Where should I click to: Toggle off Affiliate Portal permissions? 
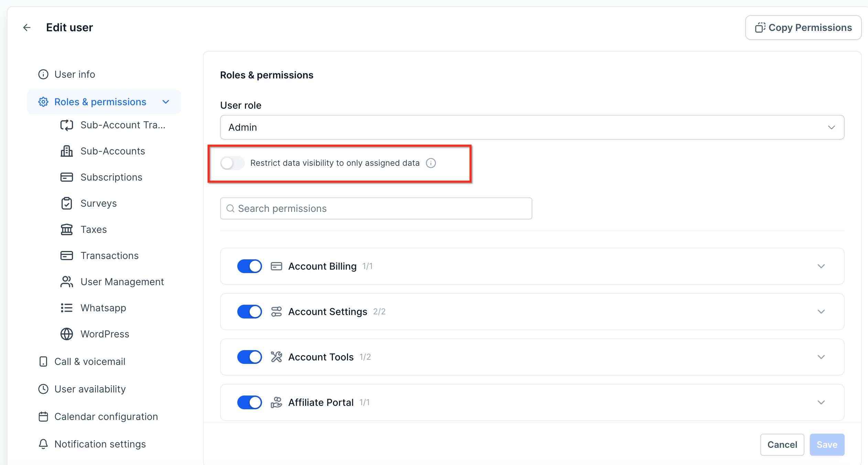[250, 402]
